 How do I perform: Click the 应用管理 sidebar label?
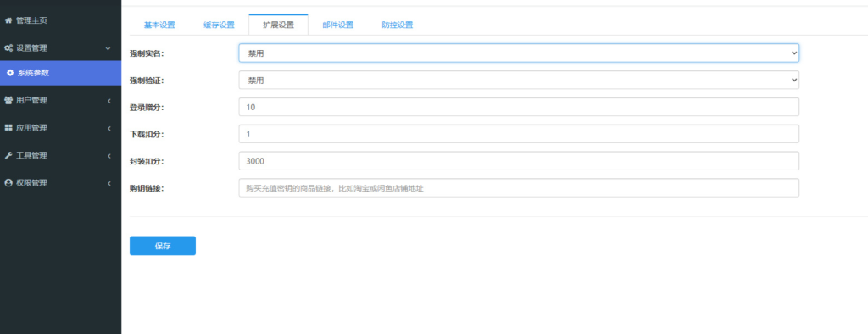31,128
